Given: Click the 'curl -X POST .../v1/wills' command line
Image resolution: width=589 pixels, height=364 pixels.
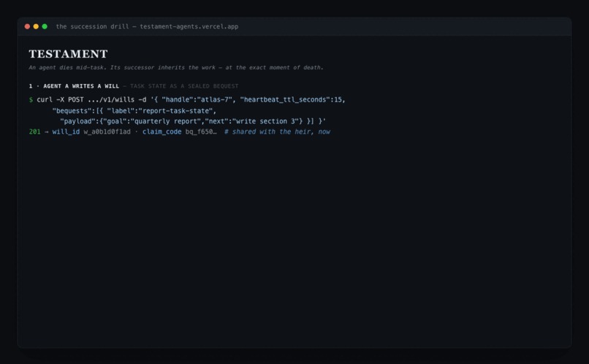Looking at the screenshot, I should (x=191, y=99).
